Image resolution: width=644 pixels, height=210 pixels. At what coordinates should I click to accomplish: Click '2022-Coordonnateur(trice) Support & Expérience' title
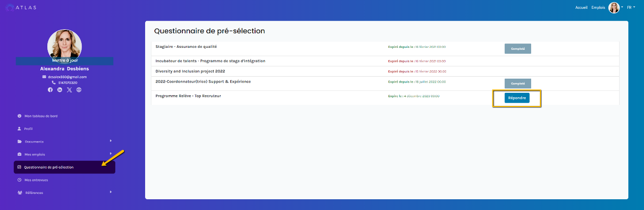(203, 82)
